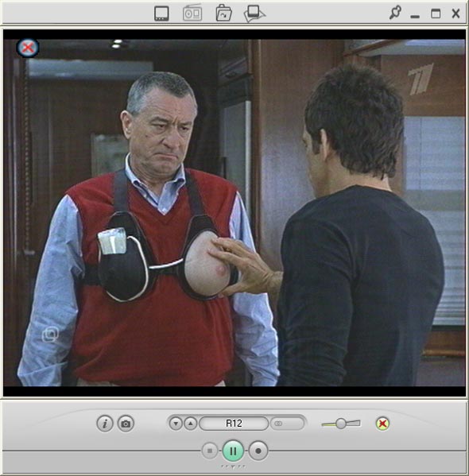Maximize the TV player window

pyautogui.click(x=436, y=14)
